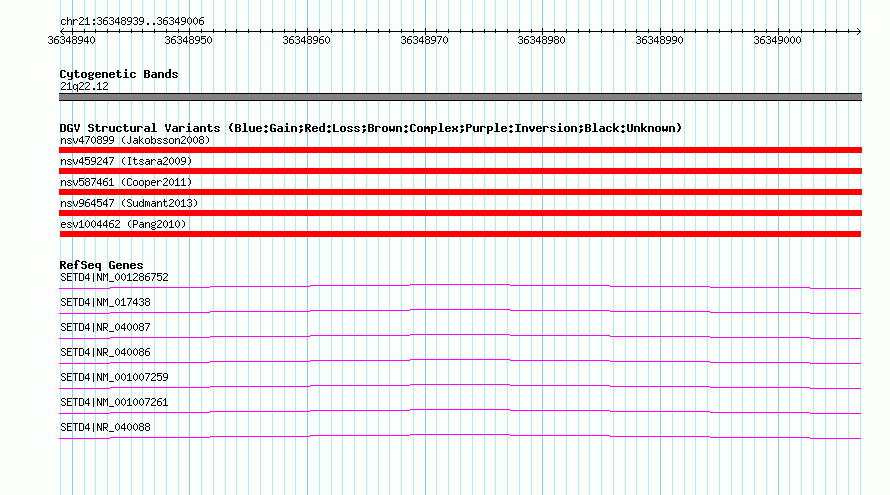The image size is (890, 495).
Task: Click the gray 21q22.12 cytogenetic band bar
Action: (460, 97)
